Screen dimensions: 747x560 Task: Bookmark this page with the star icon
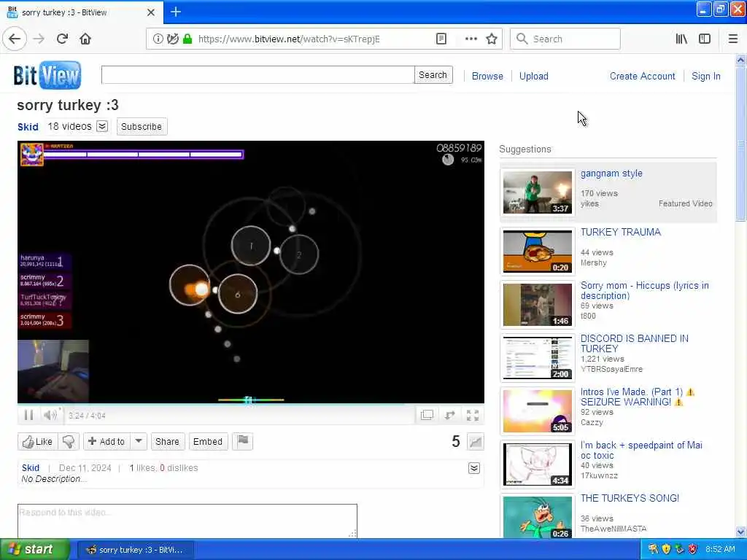click(x=492, y=39)
